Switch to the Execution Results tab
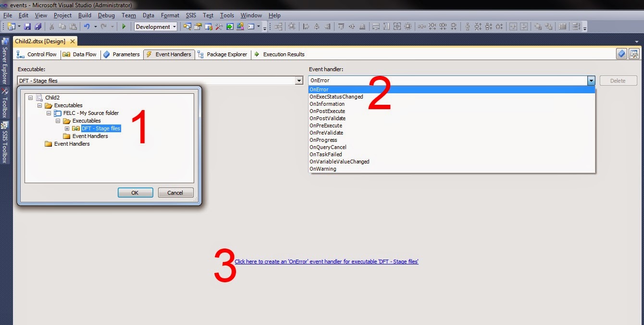This screenshot has width=644, height=325. (x=279, y=54)
